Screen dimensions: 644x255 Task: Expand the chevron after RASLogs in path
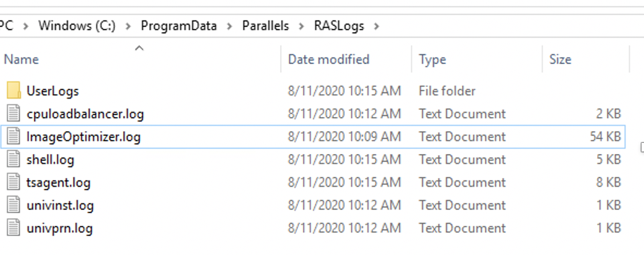coord(376,26)
